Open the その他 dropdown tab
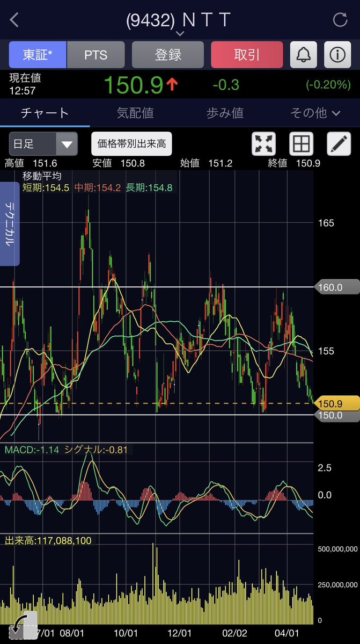Image resolution: width=360 pixels, height=644 pixels. point(315,113)
